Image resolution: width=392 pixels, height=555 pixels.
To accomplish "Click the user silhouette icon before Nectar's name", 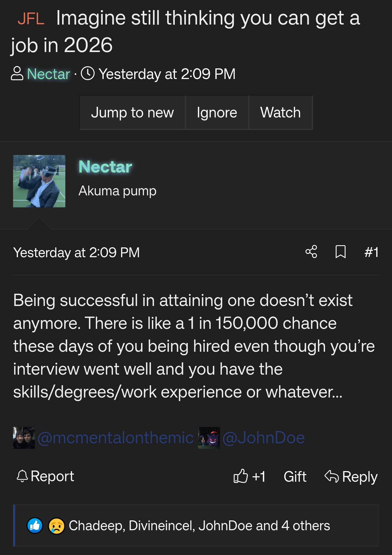I will [x=17, y=74].
